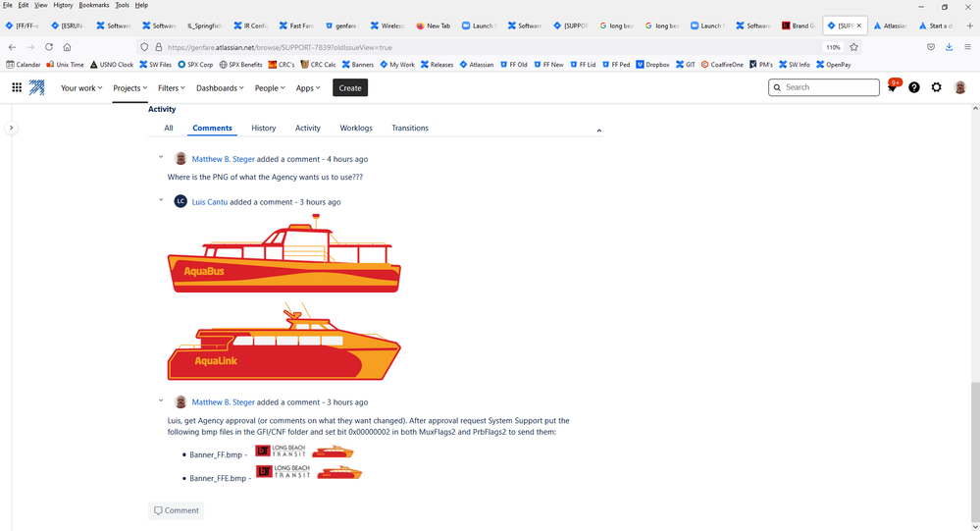Click the browser Forward arrow
This screenshot has width=980, height=531.
tap(30, 47)
